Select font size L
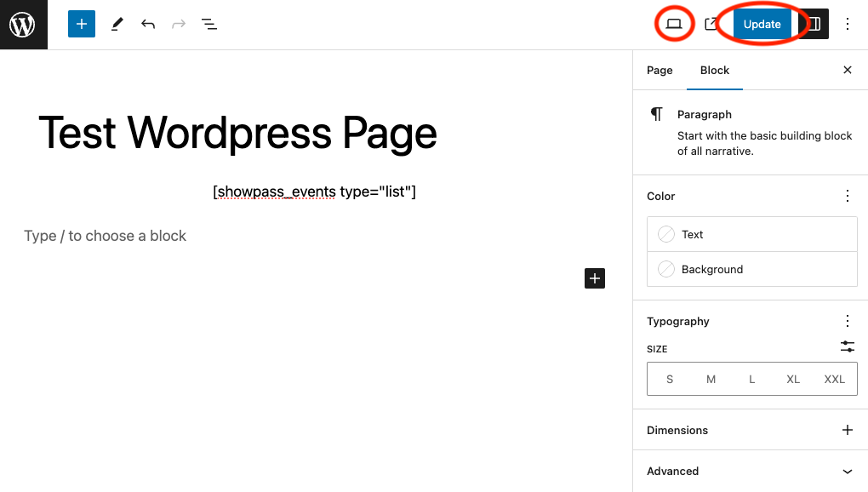This screenshot has height=492, width=868. pos(751,379)
